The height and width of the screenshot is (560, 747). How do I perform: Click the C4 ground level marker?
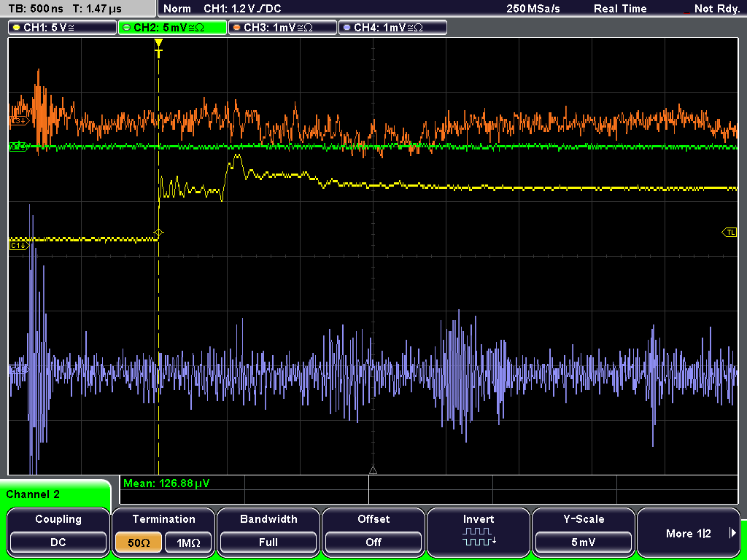pyautogui.click(x=19, y=369)
